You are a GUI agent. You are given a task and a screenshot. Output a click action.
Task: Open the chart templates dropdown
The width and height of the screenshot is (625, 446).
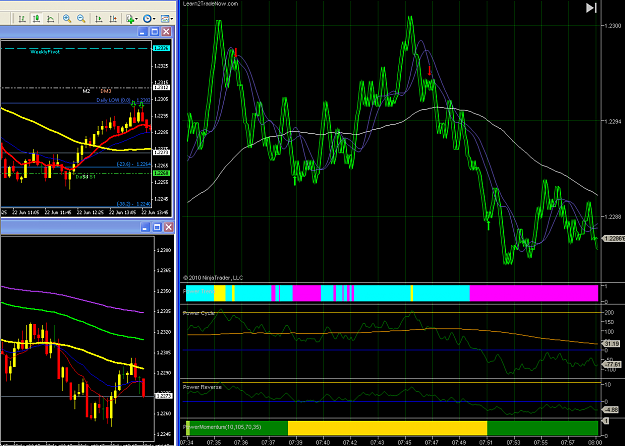[x=167, y=18]
